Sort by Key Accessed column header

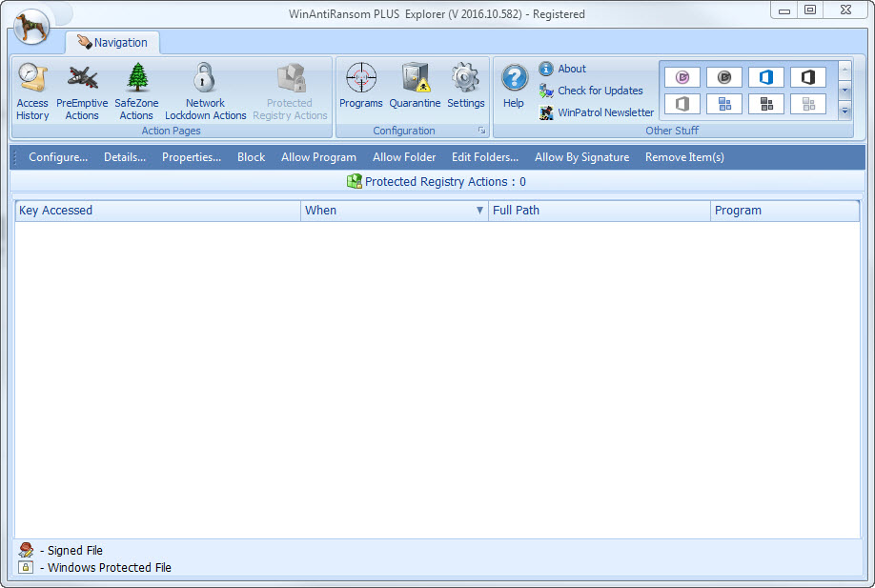click(x=158, y=211)
